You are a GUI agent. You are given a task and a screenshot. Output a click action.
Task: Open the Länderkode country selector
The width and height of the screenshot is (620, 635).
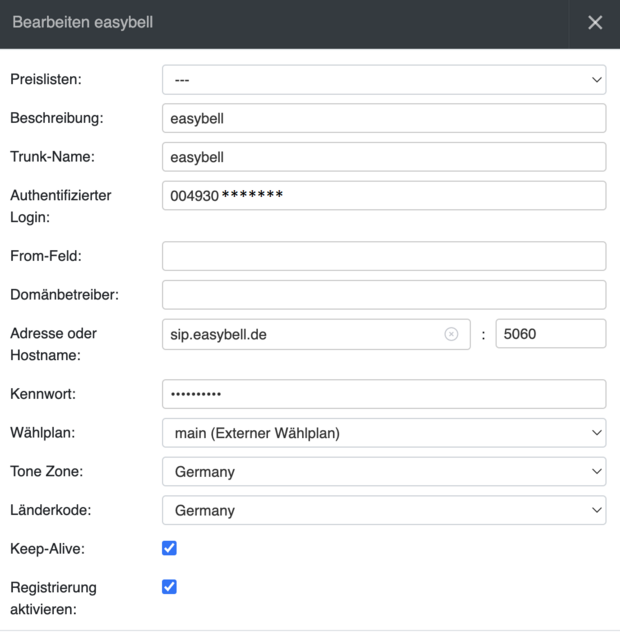(x=384, y=510)
